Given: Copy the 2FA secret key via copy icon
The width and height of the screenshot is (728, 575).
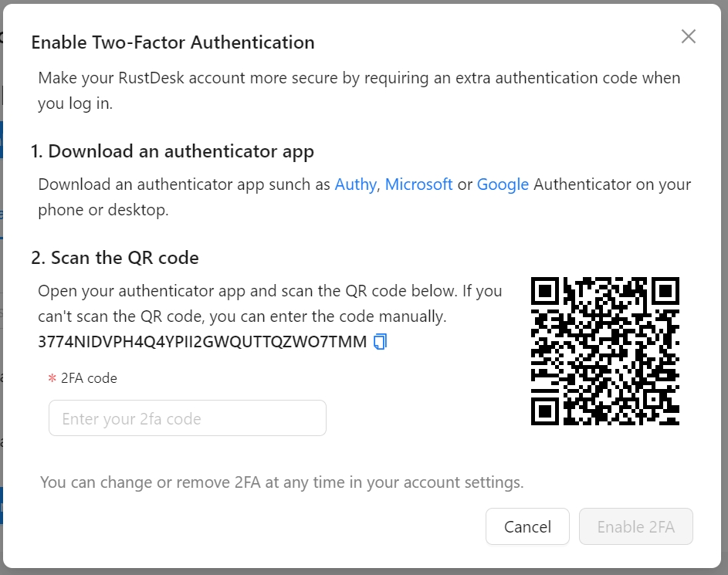Looking at the screenshot, I should pyautogui.click(x=380, y=342).
